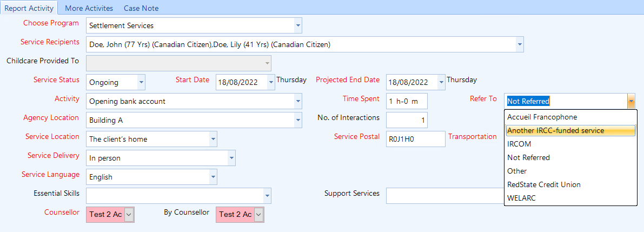Select RedState Credit Union option
The image size is (644, 232).
pyautogui.click(x=543, y=184)
